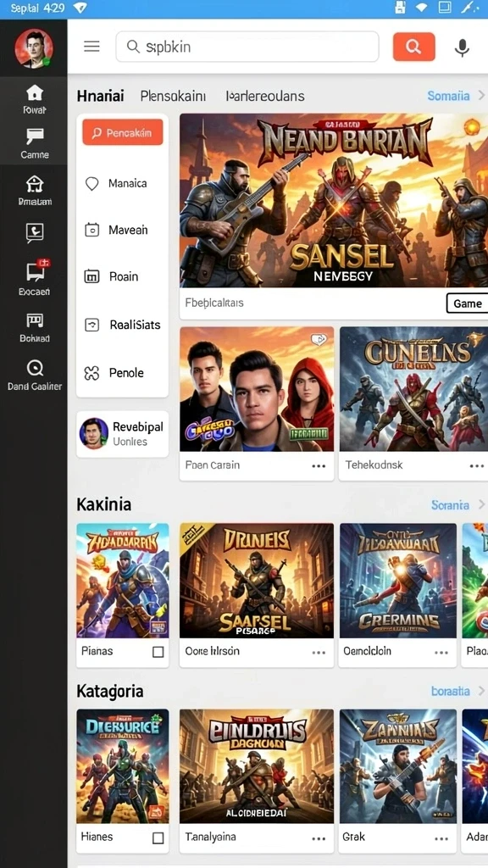Switch to the Hnariai tab
Image resolution: width=488 pixels, height=868 pixels.
[100, 96]
